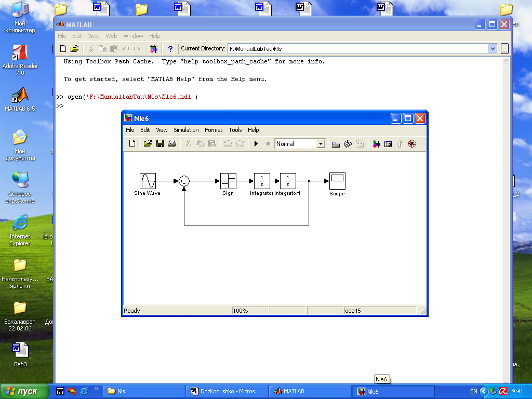Open the Simulation menu
532x399 pixels.
click(x=186, y=130)
